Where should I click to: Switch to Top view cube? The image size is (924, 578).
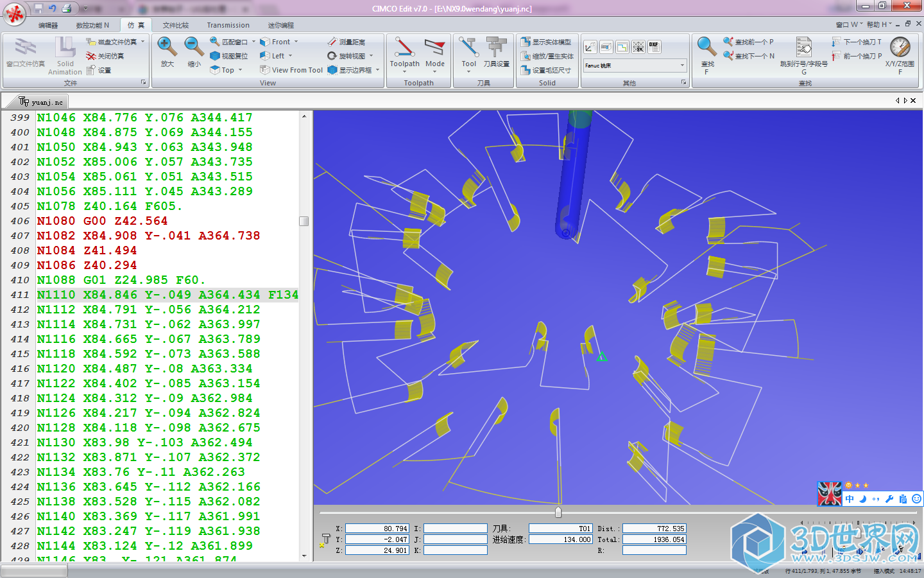click(222, 70)
